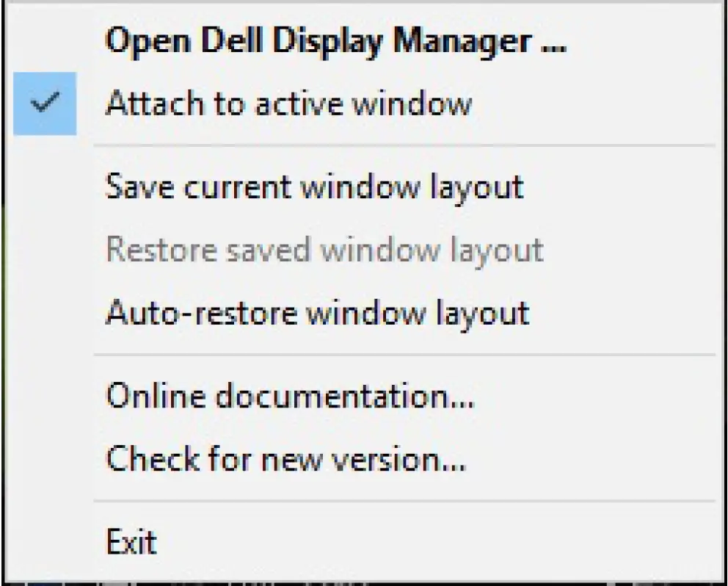Exit Dell Display Manager via the menu
The image size is (728, 586).
tap(132, 543)
